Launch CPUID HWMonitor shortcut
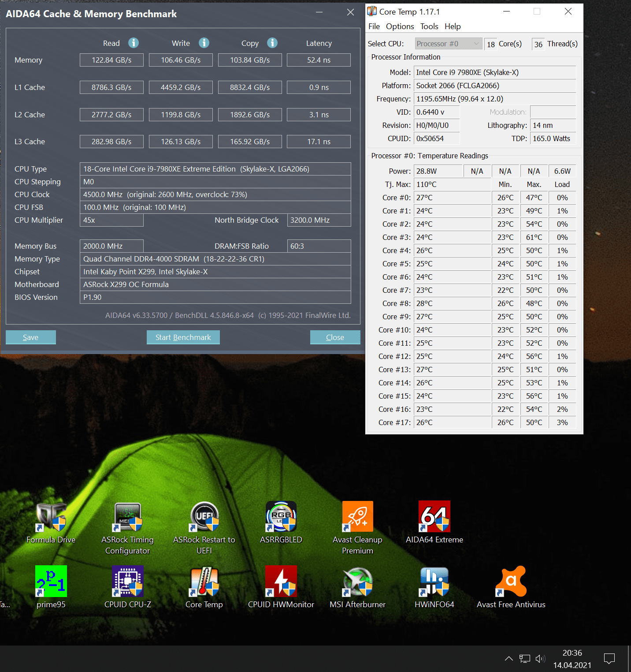 [281, 587]
